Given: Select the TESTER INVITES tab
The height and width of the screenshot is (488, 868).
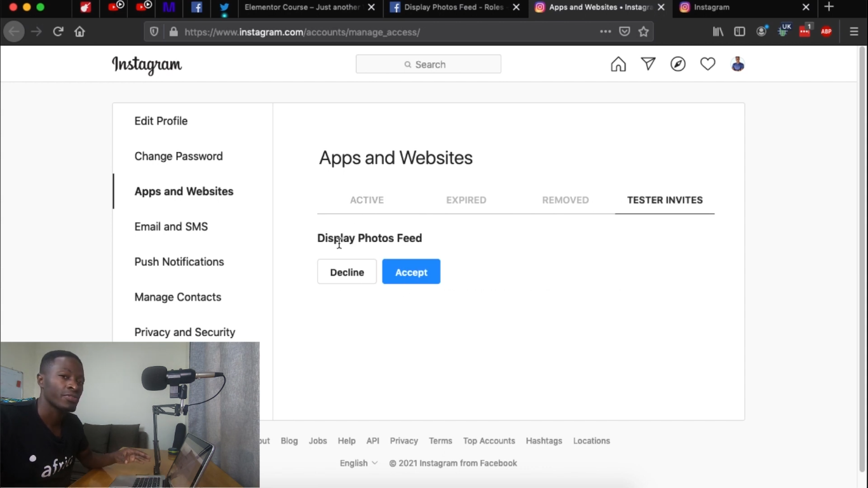Looking at the screenshot, I should pyautogui.click(x=665, y=200).
